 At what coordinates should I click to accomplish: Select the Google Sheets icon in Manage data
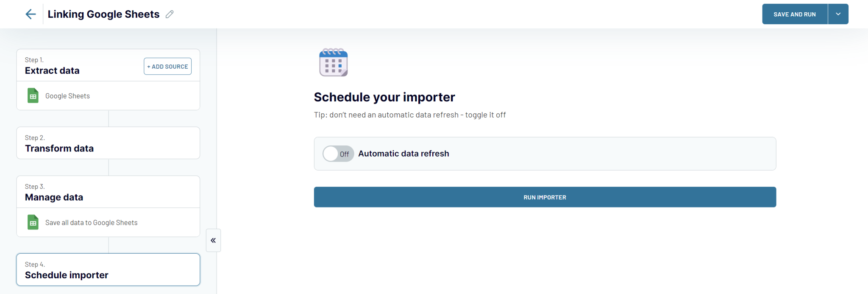[33, 222]
